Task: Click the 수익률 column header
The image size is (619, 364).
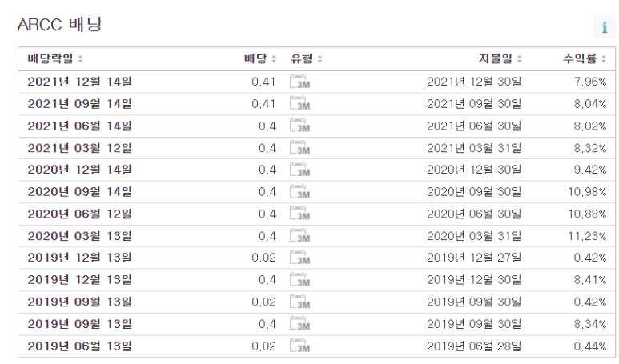Action: click(x=580, y=58)
